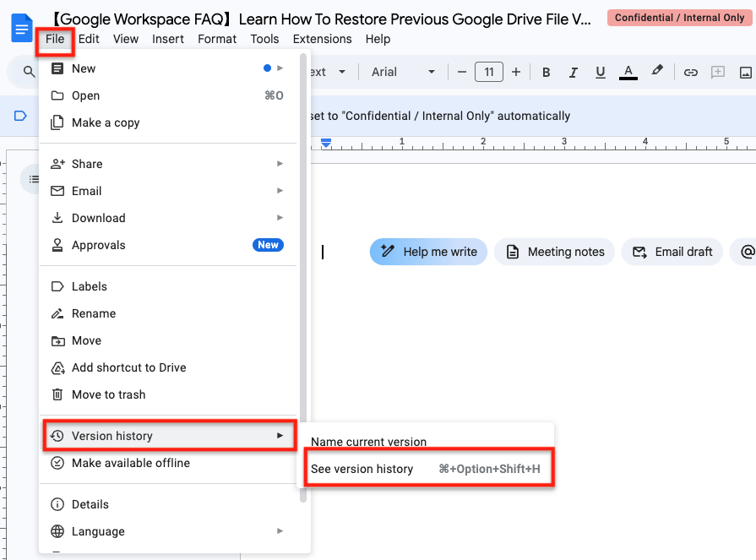Select Name current version
This screenshot has width=756, height=560.
pos(427,442)
